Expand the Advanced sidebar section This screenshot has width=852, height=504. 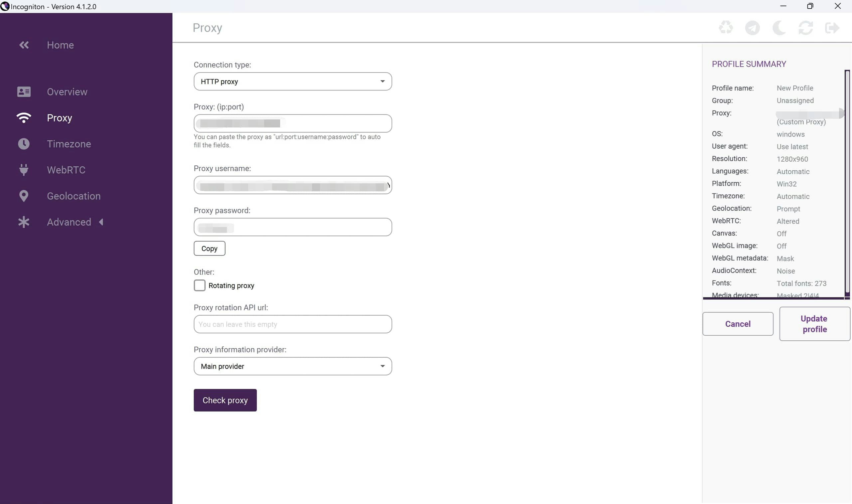point(69,222)
